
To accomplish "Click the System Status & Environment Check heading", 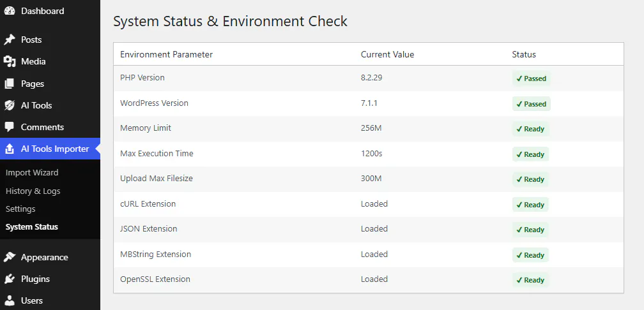I will [x=231, y=21].
